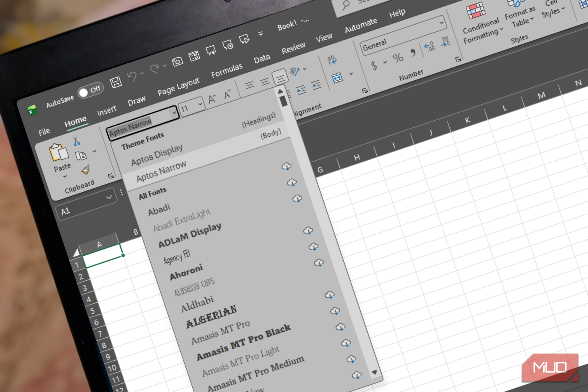
Task: Activate the Format Painter brush
Action: click(x=86, y=169)
